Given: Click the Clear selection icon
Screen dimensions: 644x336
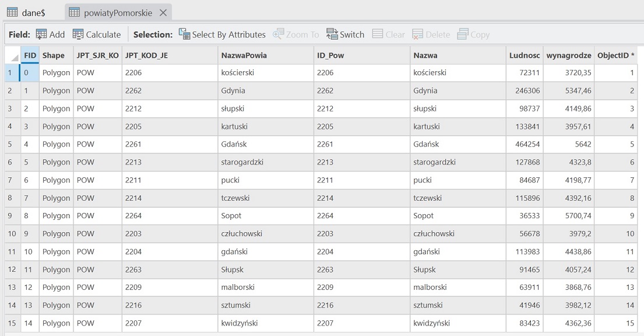Looking at the screenshot, I should coord(378,34).
